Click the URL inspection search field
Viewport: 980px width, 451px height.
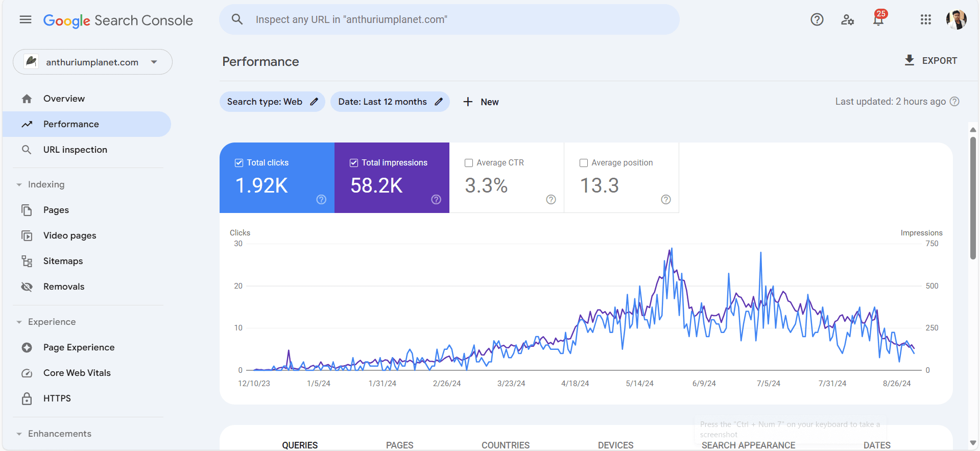coord(449,20)
